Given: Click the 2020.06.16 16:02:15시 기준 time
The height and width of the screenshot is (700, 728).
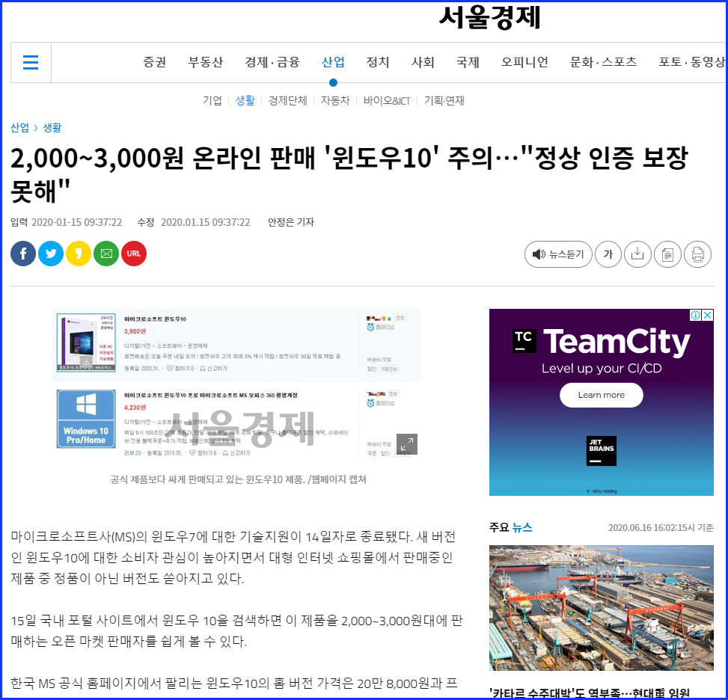Looking at the screenshot, I should (x=661, y=528).
